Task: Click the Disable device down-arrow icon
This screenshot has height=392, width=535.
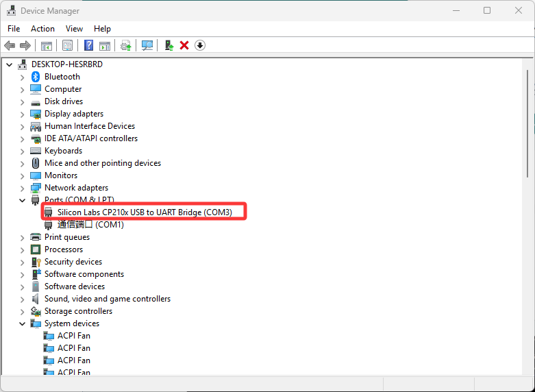Action: (x=200, y=45)
